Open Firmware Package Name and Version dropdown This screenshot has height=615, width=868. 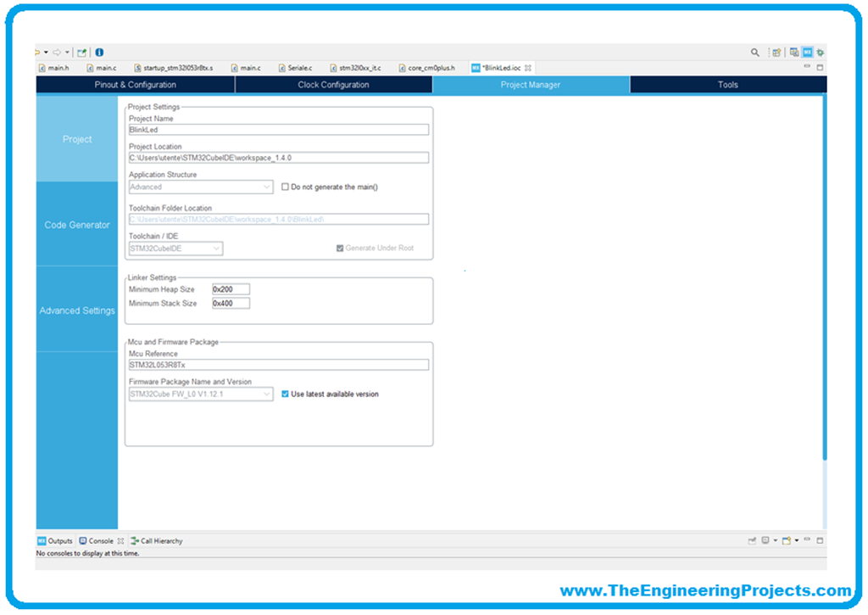(200, 394)
